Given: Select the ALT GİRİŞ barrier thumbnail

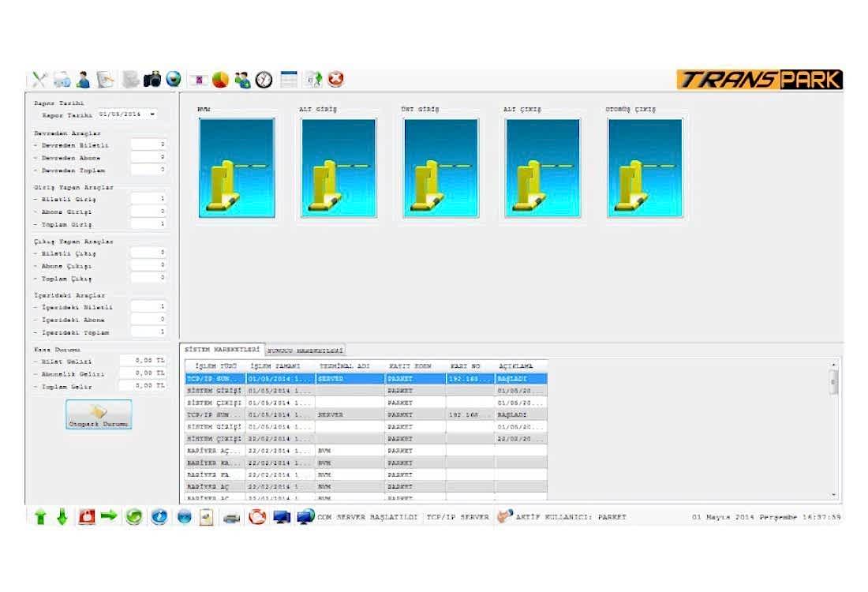Looking at the screenshot, I should (339, 168).
